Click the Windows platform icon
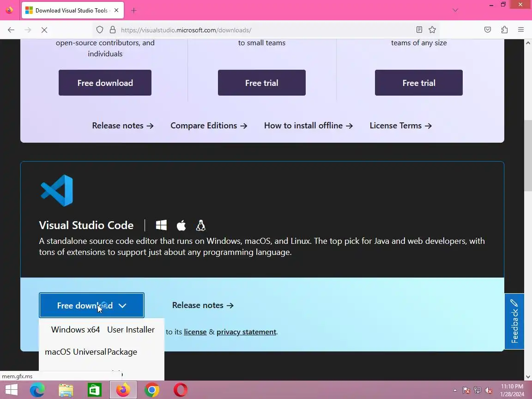This screenshot has width=532, height=399. click(x=161, y=225)
